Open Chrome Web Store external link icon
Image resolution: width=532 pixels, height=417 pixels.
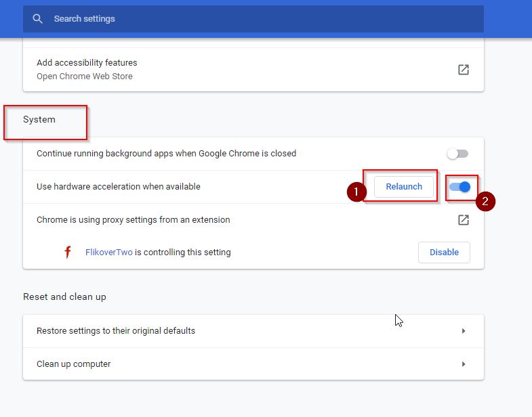click(463, 70)
